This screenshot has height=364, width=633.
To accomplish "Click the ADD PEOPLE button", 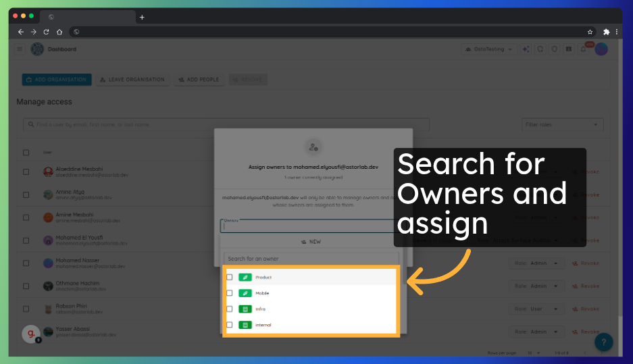I will tap(199, 80).
